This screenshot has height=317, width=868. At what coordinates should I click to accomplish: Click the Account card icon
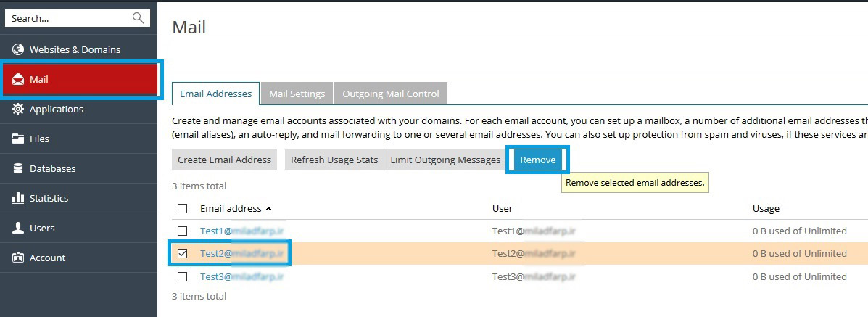[x=18, y=258]
